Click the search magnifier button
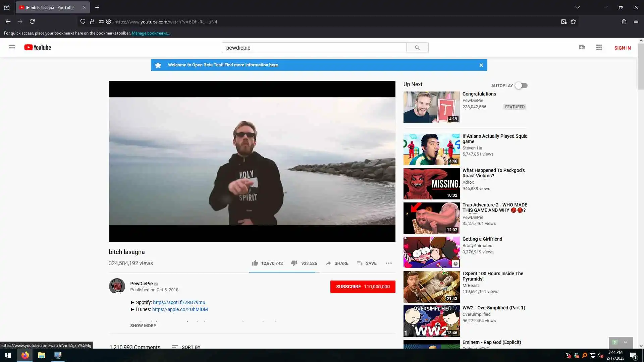 pos(417,48)
